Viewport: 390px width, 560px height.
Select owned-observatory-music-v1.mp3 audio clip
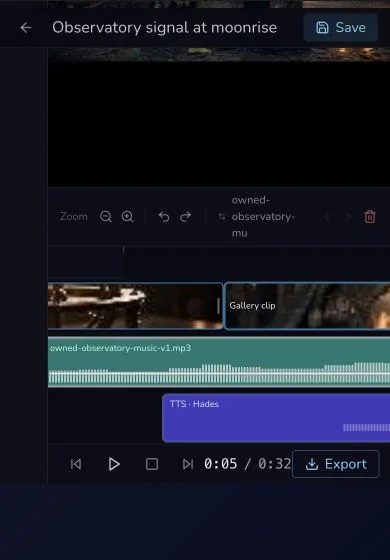tap(219, 362)
